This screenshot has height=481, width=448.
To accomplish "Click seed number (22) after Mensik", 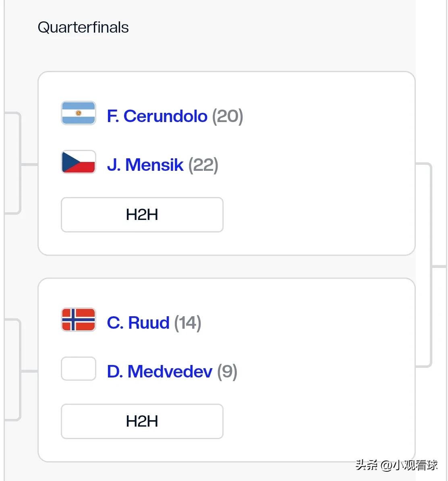I will coord(203,165).
